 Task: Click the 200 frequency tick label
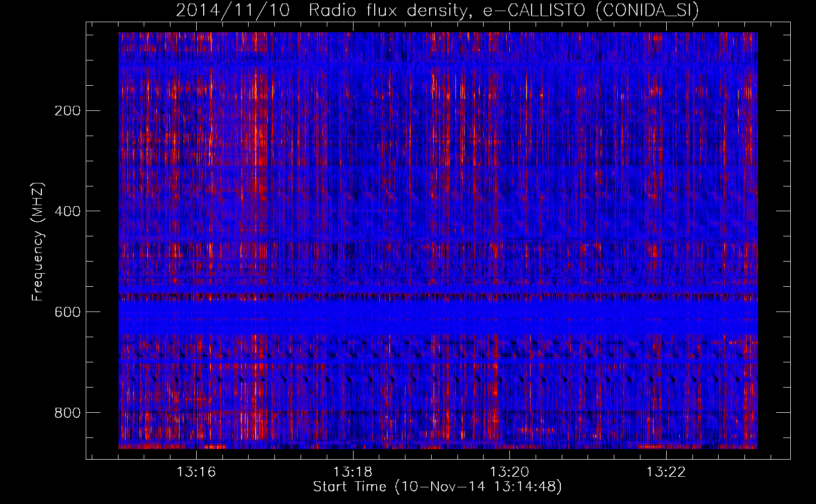coord(67,110)
